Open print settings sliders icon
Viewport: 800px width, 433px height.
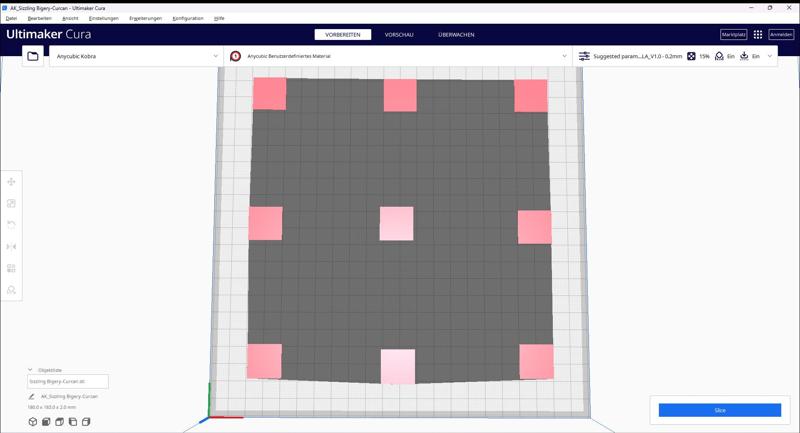(x=584, y=56)
